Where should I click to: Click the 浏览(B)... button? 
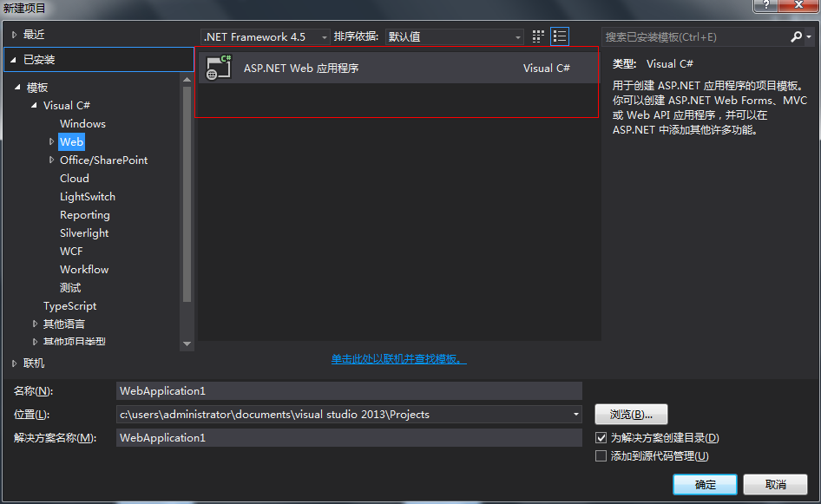631,415
